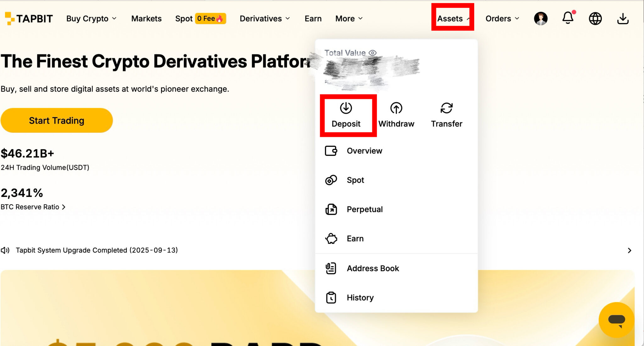
Task: Open the BTC Reserve Ratio link
Action: (x=33, y=207)
